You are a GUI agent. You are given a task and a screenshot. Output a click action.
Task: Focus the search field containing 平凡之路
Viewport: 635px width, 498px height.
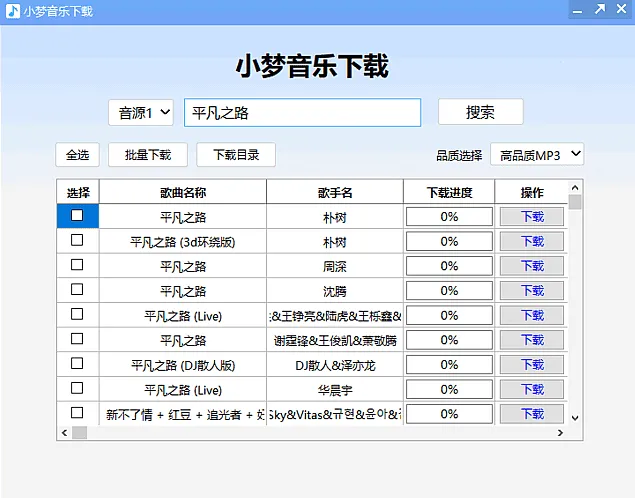pos(303,113)
